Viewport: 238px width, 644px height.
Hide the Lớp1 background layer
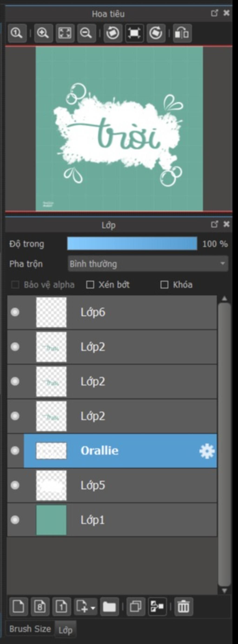click(x=15, y=520)
